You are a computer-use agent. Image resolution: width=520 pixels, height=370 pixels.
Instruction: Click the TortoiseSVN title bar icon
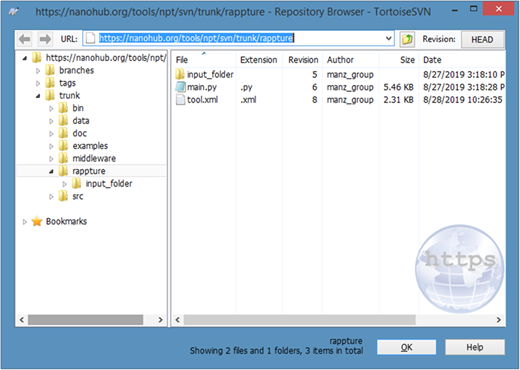tap(14, 12)
